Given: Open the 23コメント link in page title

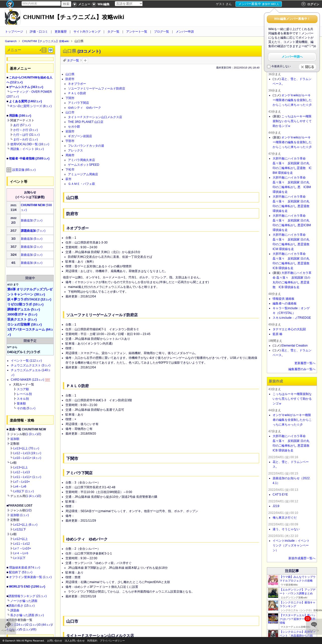Looking at the screenshot, I should click(89, 51).
